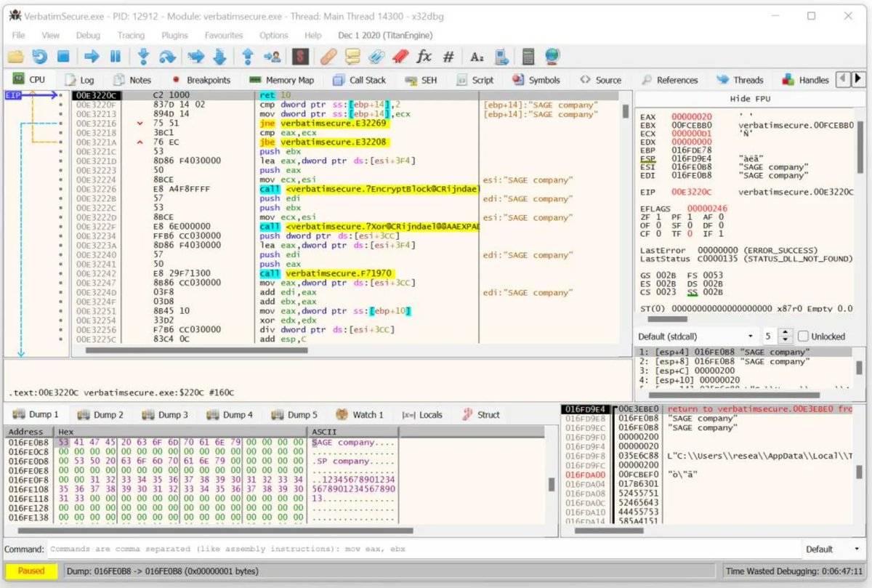Restart the debugged program
The width and height of the screenshot is (872, 588).
[39, 56]
